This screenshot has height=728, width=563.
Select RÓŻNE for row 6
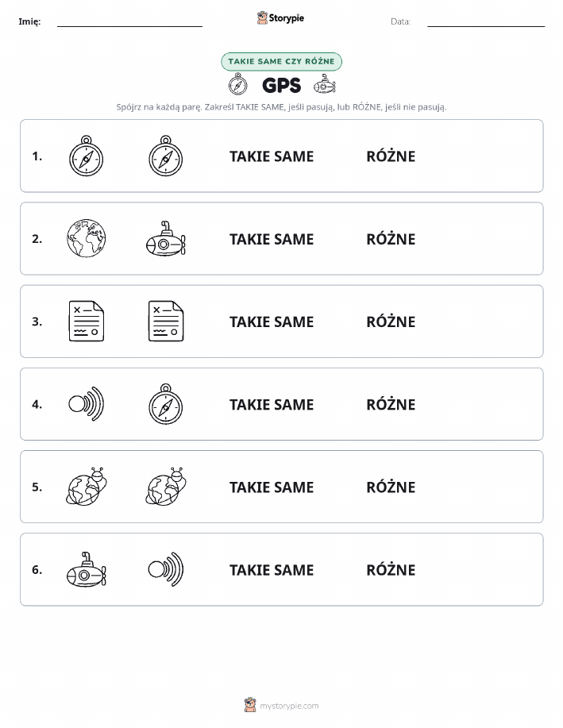point(391,569)
